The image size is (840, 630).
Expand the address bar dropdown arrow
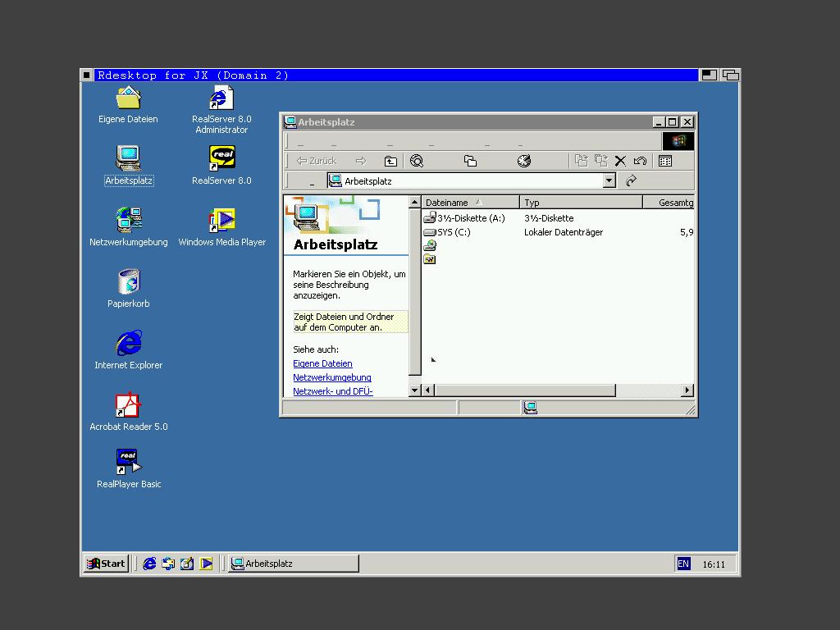609,181
